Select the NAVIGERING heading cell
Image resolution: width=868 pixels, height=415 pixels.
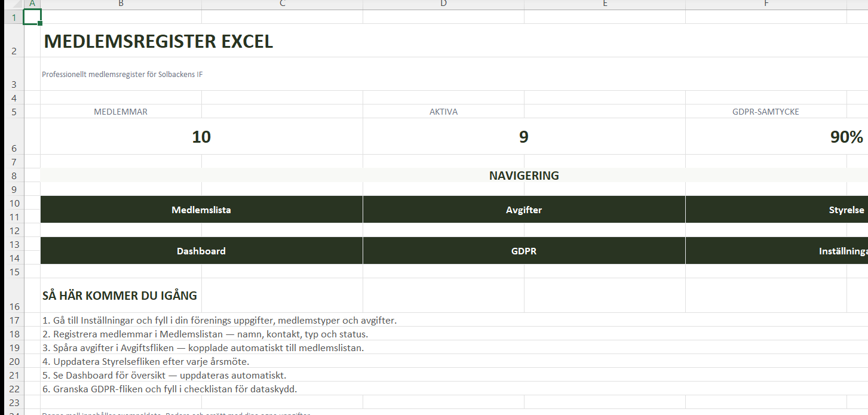point(523,176)
